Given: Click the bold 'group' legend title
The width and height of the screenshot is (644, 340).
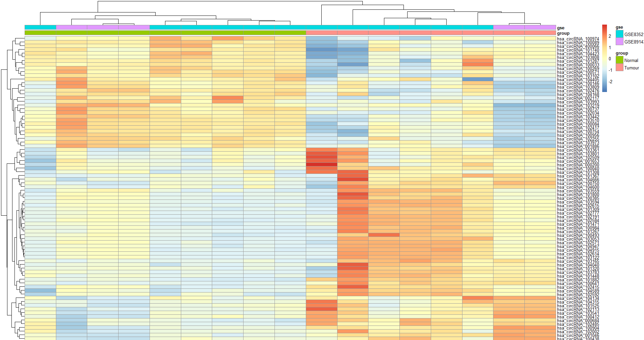Looking at the screenshot, I should [622, 53].
